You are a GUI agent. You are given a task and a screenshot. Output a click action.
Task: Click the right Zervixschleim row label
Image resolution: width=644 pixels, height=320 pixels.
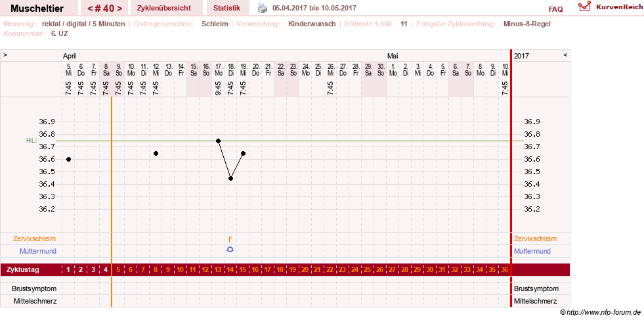535,239
